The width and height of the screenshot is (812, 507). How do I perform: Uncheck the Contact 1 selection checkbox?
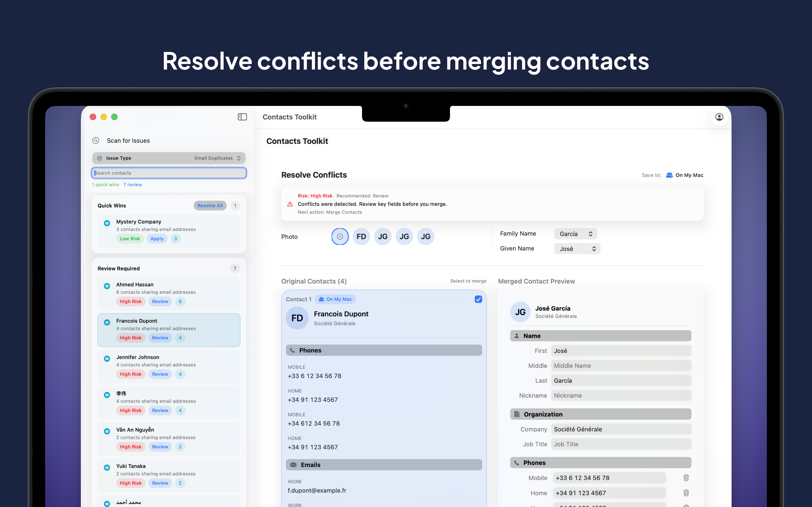pyautogui.click(x=478, y=299)
